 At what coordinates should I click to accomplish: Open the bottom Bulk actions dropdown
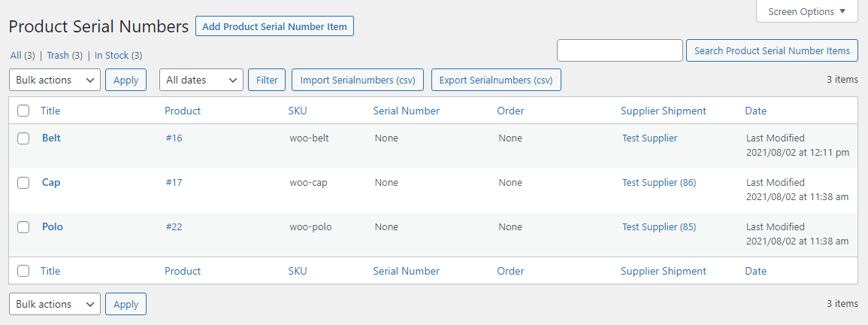point(55,304)
